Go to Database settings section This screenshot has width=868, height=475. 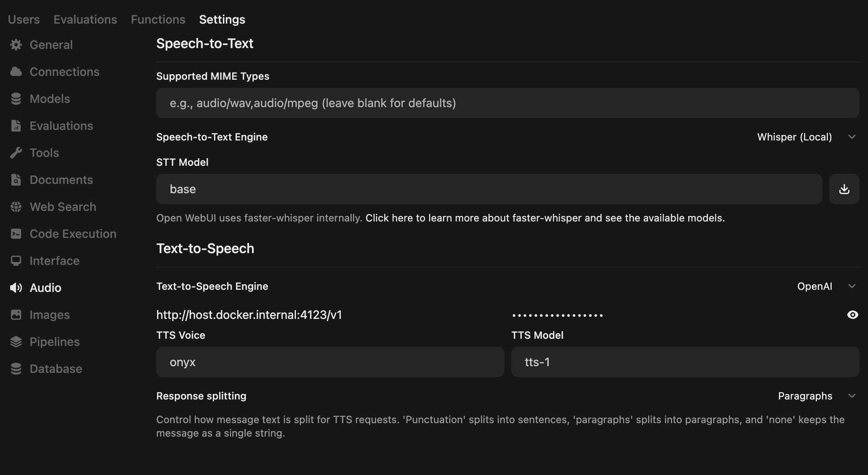(x=56, y=369)
